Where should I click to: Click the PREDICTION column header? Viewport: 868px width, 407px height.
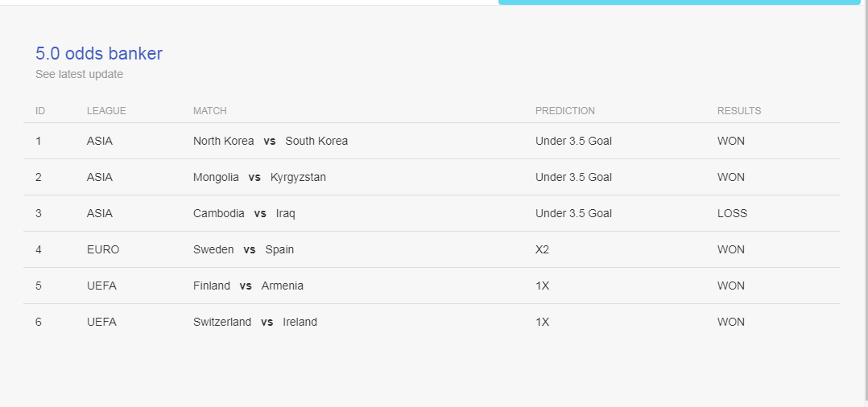(x=565, y=111)
